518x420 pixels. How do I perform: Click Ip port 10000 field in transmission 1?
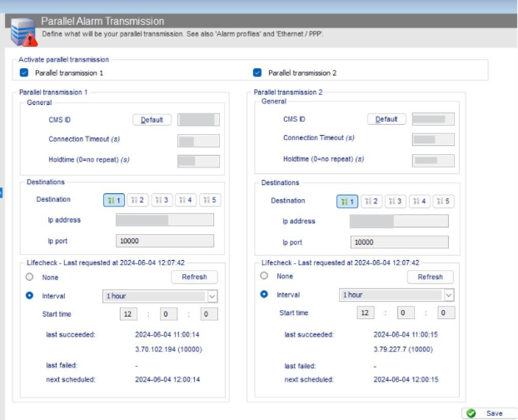point(165,241)
